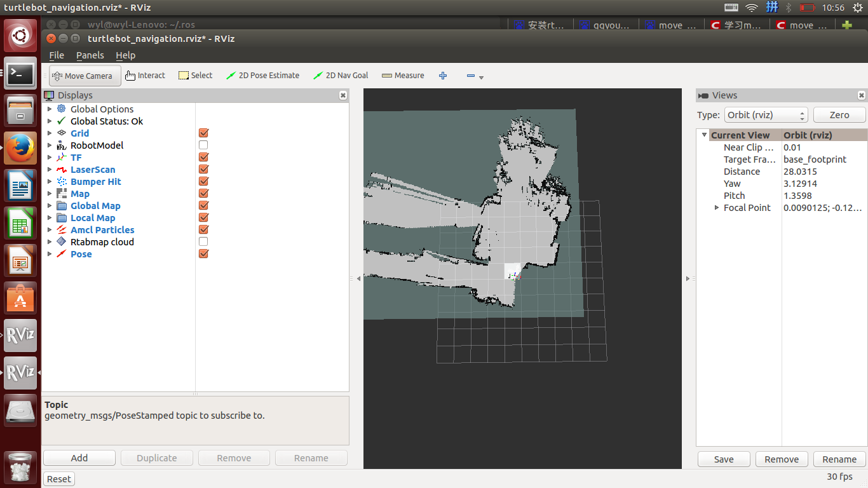
Task: Enable the RobotModel display checkbox
Action: coord(203,146)
